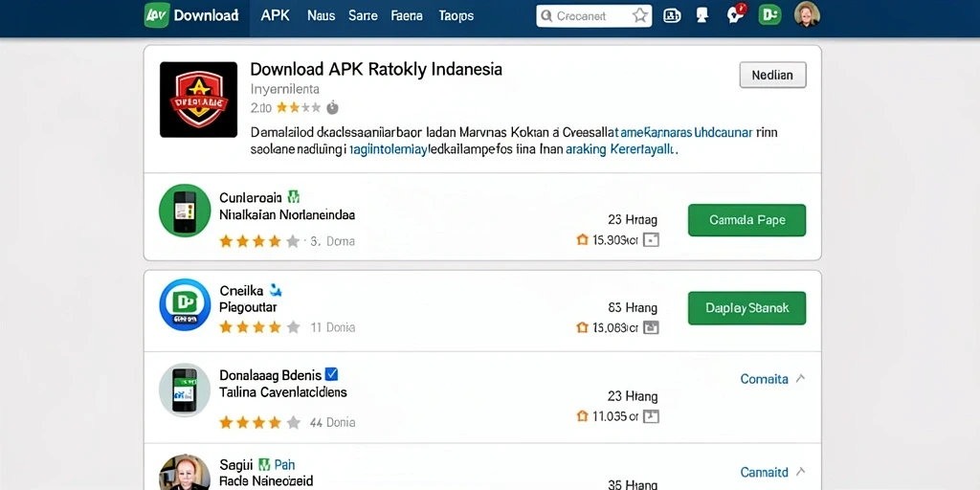Click the Donalaaag Bdenis phone app icon
The height and width of the screenshot is (490, 980).
coord(185,390)
